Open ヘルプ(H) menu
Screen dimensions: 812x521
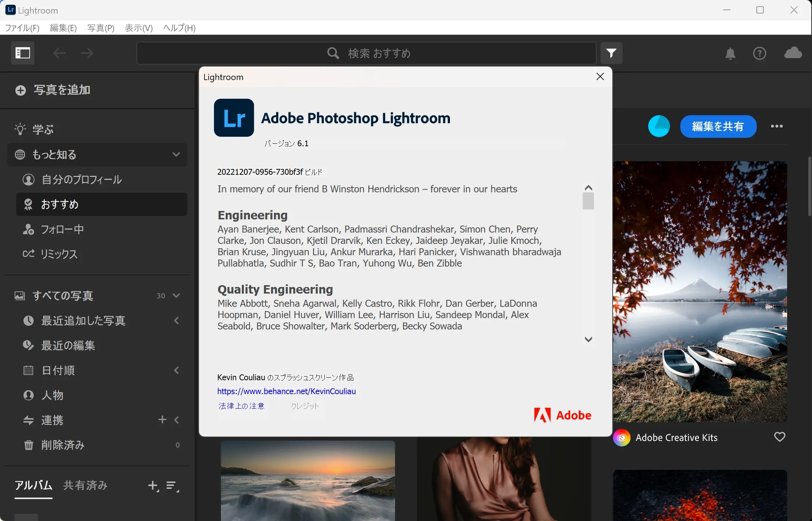(179, 28)
